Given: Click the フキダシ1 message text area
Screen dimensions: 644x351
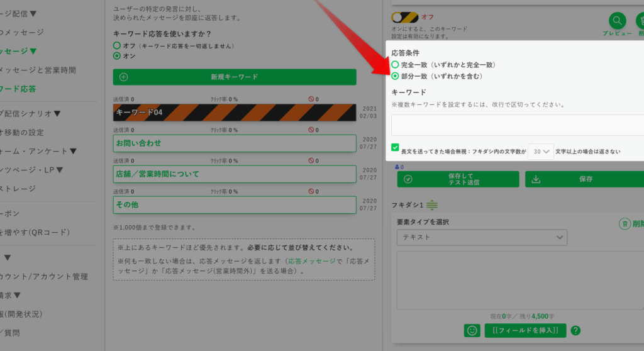Looking at the screenshot, I should [x=520, y=281].
